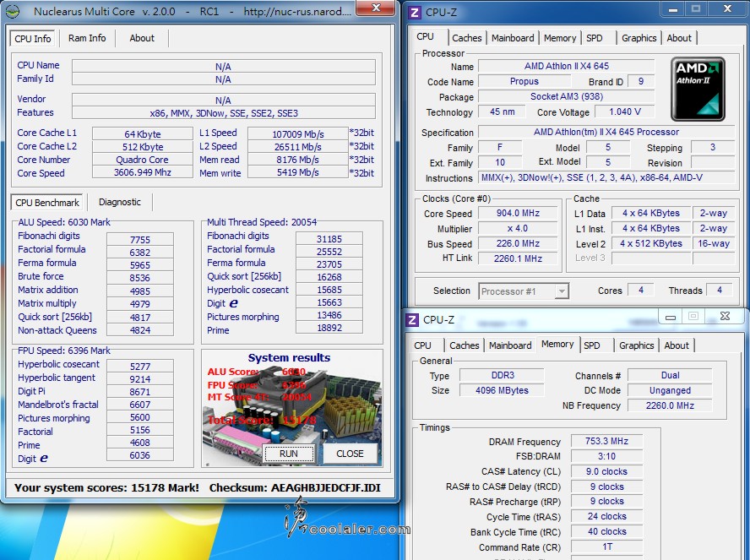Image resolution: width=750 pixels, height=560 pixels.
Task: Click the Core Cache L2 value 512 Kbyte
Action: [143, 147]
